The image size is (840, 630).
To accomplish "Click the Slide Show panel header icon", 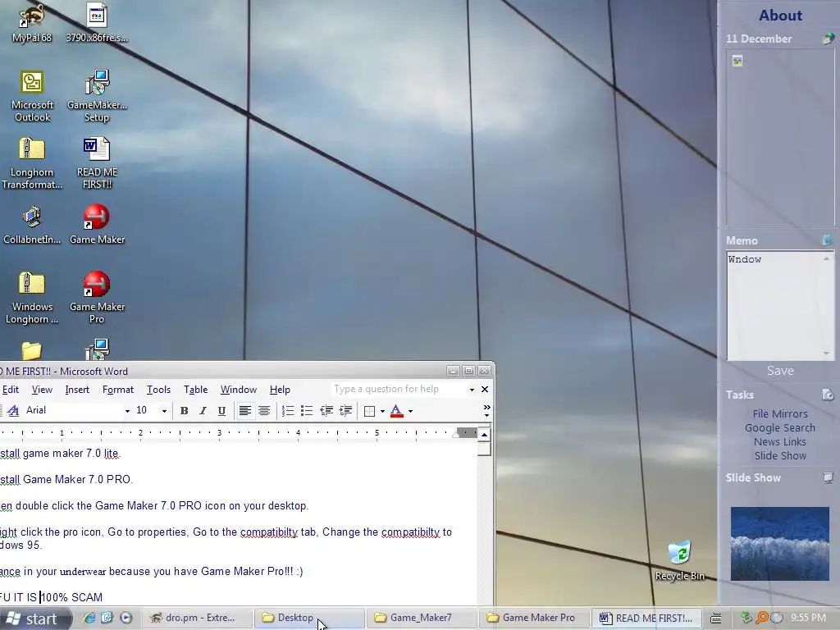I will [x=829, y=477].
